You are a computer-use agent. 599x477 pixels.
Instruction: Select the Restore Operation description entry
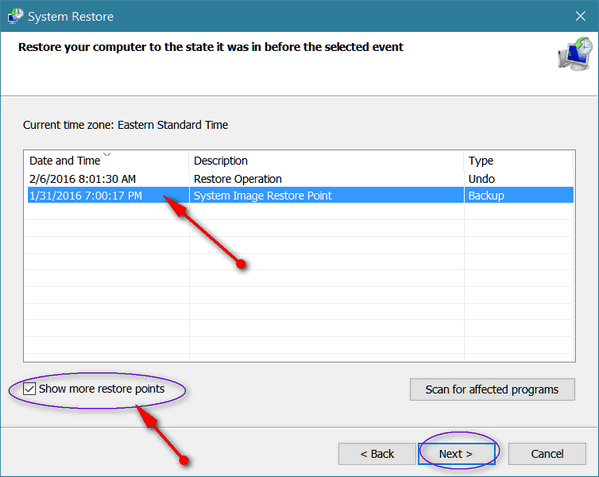[x=238, y=179]
